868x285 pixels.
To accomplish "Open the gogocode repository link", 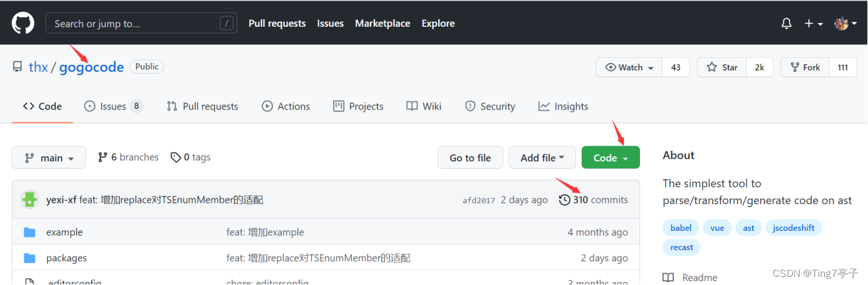I will [x=92, y=67].
